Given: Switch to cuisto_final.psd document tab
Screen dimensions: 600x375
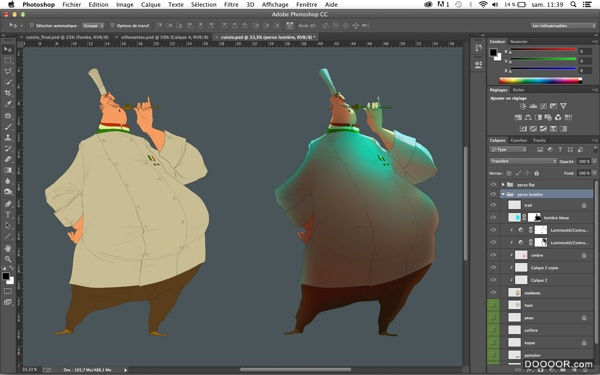Looking at the screenshot, I should (67, 37).
